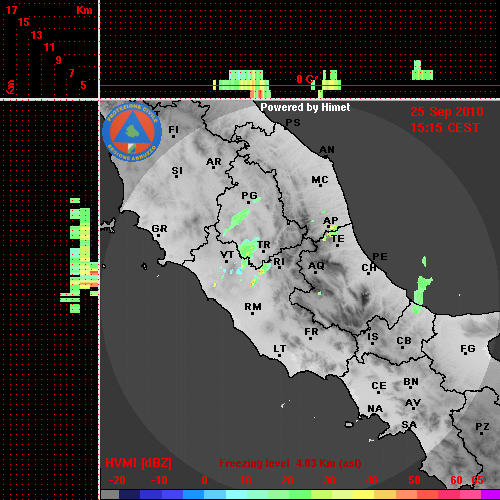The width and height of the screenshot is (500, 500).
Task: Click the '17' km height label
Action: tap(11, 10)
